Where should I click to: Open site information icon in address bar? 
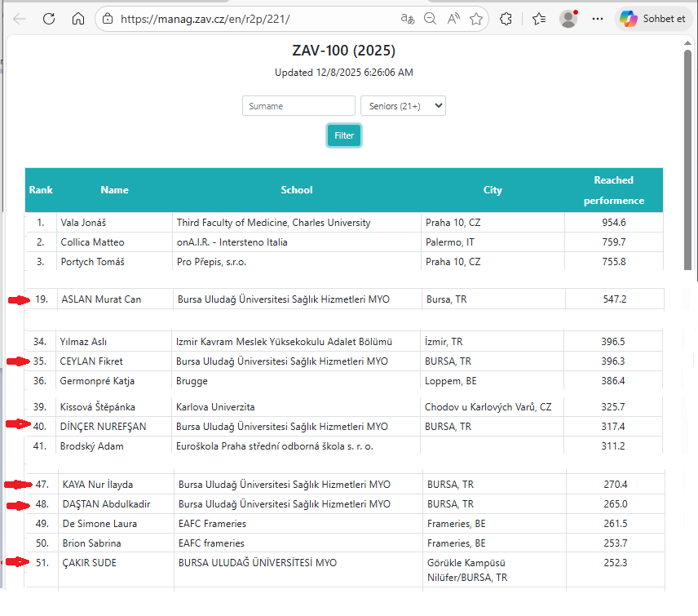pos(108,19)
